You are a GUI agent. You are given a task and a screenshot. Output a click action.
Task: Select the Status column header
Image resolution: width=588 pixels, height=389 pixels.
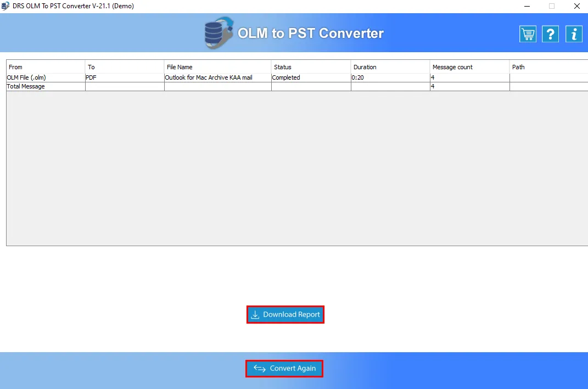pos(311,67)
